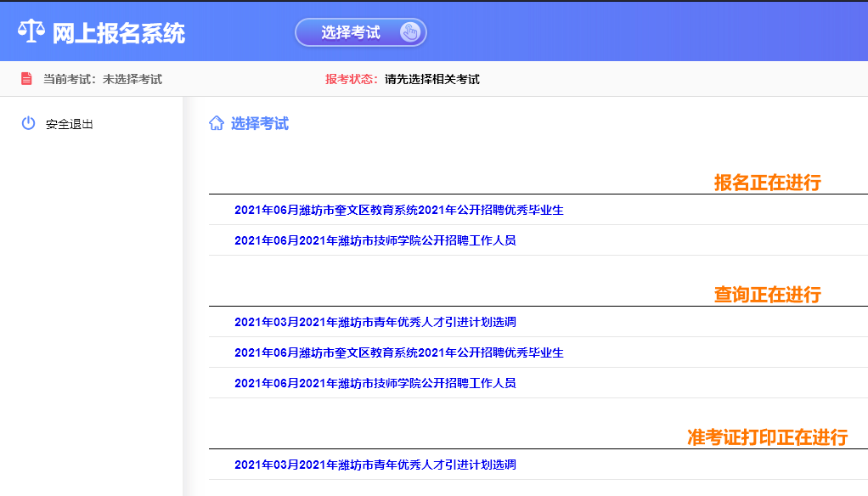Image resolution: width=868 pixels, height=496 pixels.
Task: Click the red 报考状态 label
Action: click(351, 79)
